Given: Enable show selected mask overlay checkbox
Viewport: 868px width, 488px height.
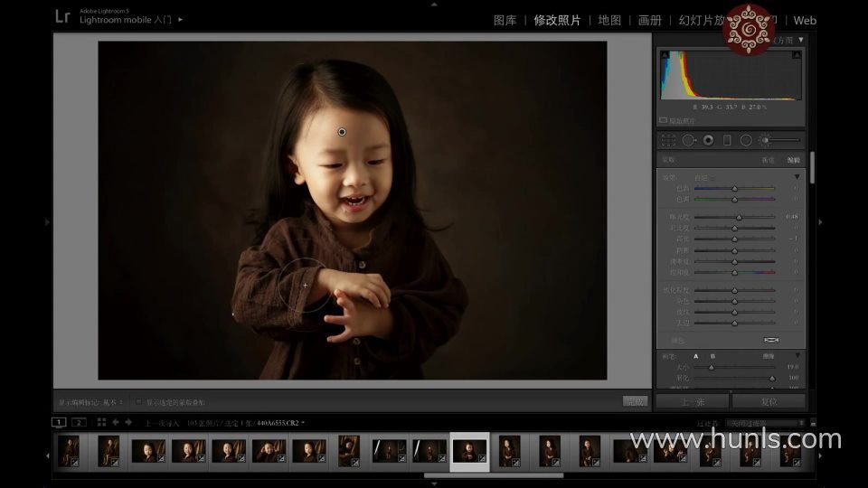Looking at the screenshot, I should click(139, 402).
